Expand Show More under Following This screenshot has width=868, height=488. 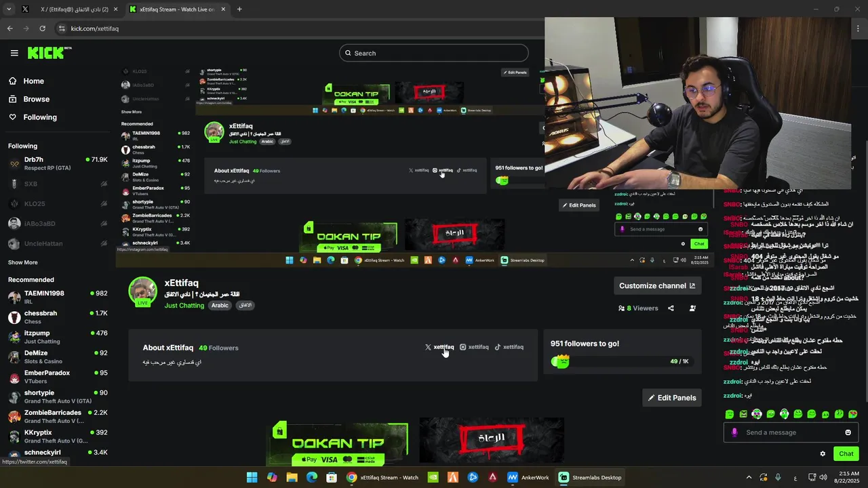click(23, 262)
